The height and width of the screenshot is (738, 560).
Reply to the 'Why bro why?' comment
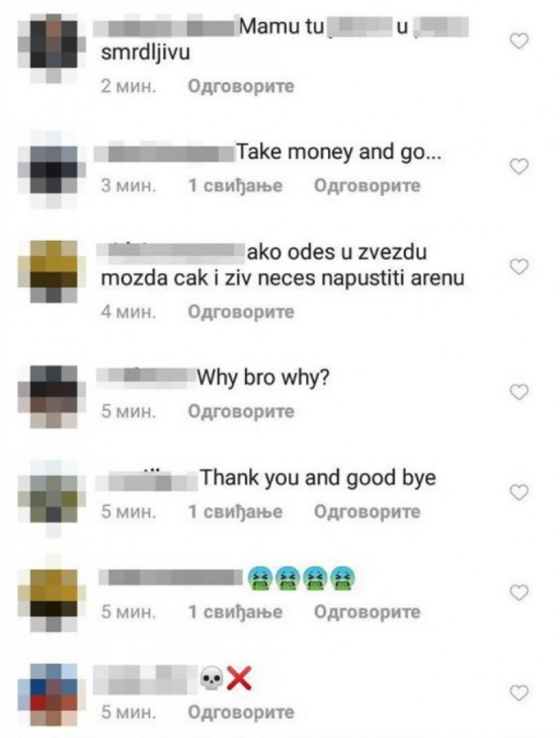click(x=241, y=411)
